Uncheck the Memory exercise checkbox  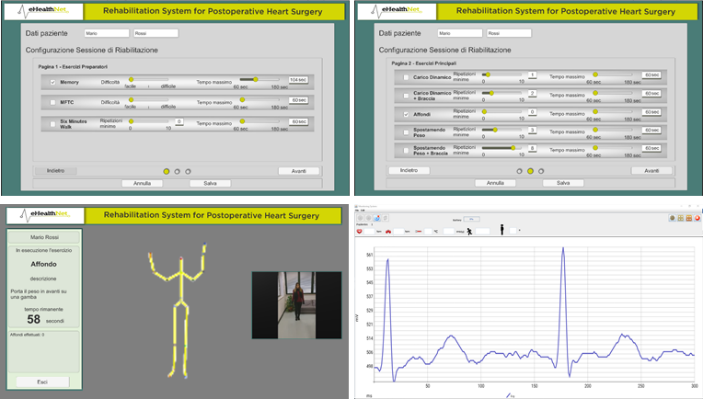point(53,82)
